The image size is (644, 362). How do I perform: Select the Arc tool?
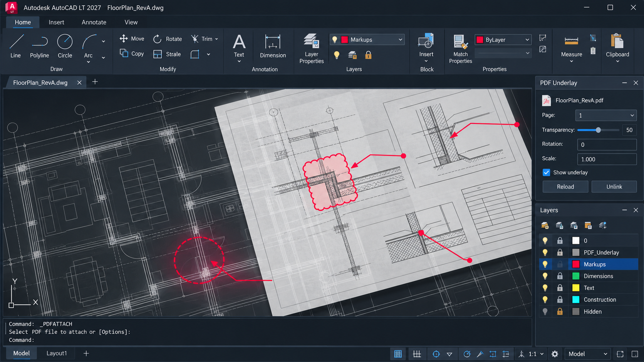pyautogui.click(x=88, y=47)
